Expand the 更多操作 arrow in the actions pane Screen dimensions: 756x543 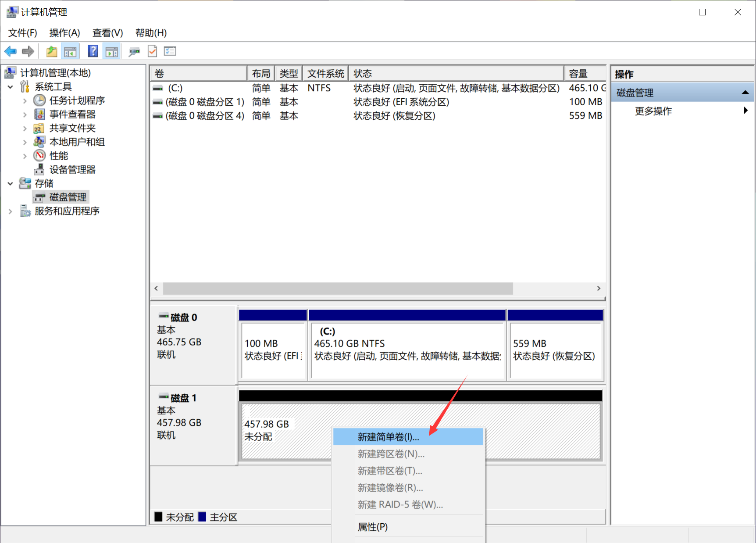745,111
